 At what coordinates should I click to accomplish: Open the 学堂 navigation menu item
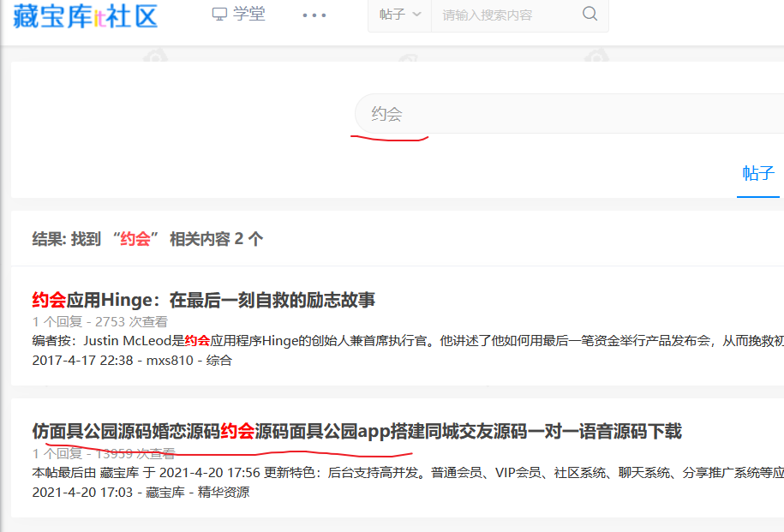click(x=249, y=15)
